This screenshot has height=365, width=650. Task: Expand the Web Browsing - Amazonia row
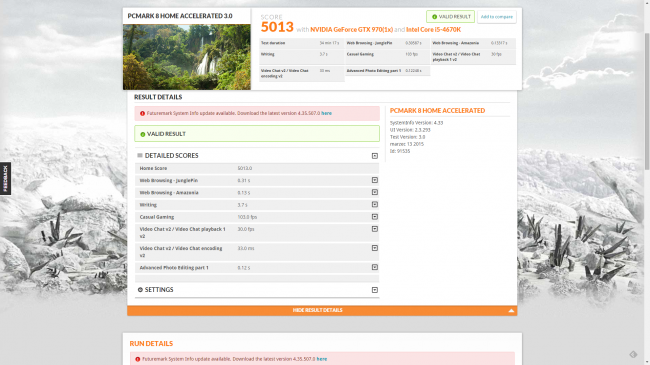point(375,192)
